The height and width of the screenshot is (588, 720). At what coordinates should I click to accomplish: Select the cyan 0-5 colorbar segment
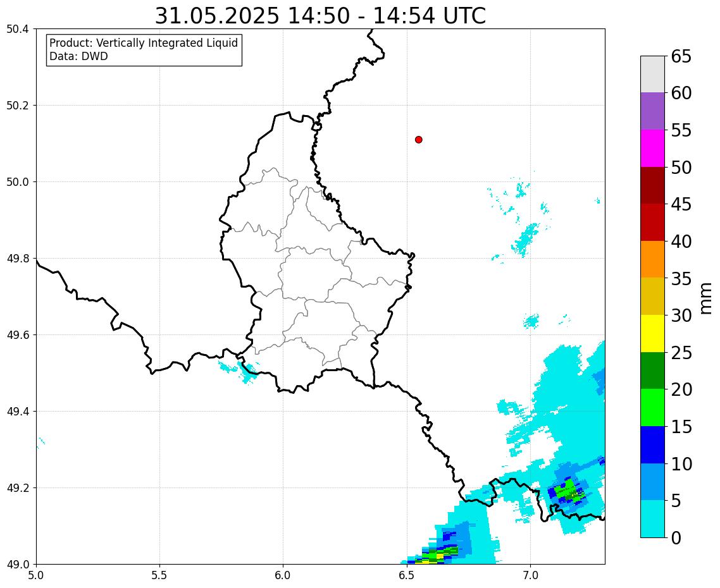(652, 518)
